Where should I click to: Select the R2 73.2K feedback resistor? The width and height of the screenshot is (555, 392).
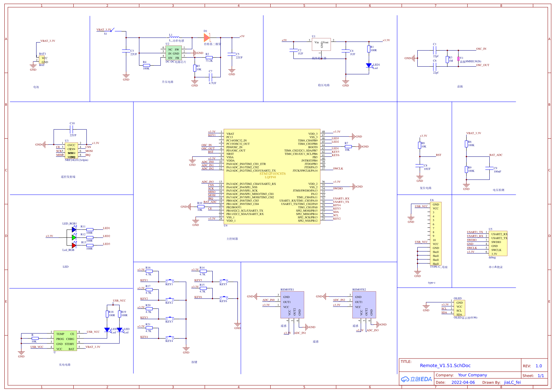pyautogui.click(x=209, y=58)
